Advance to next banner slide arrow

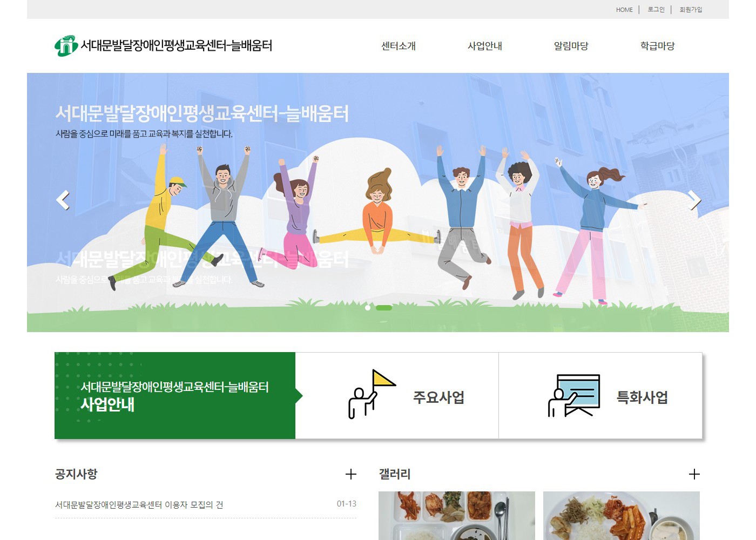[694, 200]
